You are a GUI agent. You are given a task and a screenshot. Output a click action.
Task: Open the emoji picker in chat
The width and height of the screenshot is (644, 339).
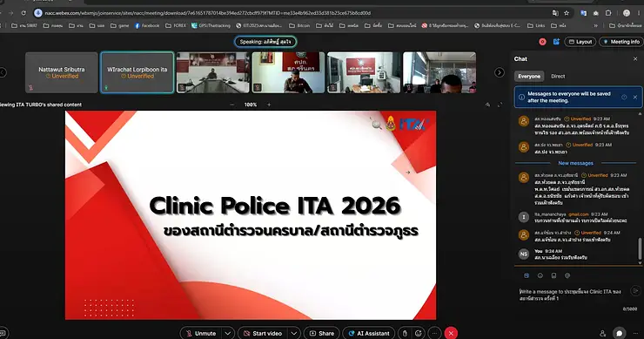tap(540, 275)
